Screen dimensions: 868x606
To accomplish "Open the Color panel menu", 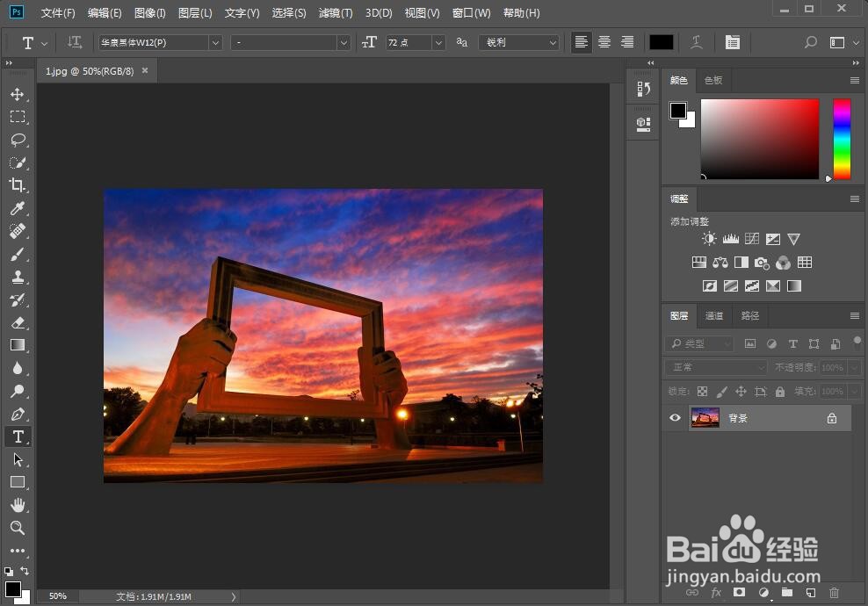I will pos(855,80).
